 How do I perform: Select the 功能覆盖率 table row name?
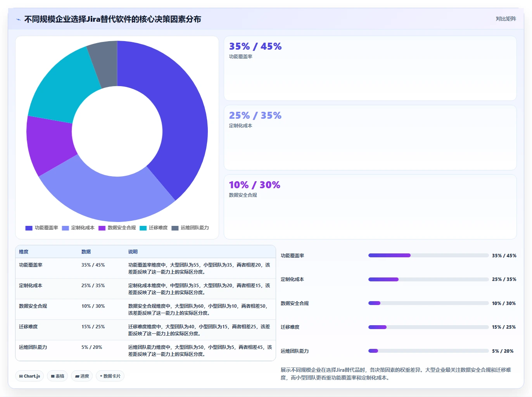31,265
